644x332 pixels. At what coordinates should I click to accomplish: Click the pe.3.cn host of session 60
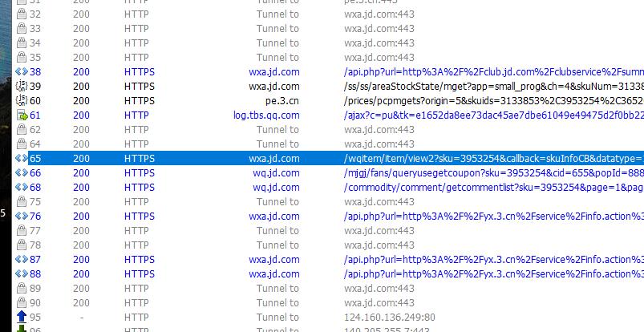(282, 101)
